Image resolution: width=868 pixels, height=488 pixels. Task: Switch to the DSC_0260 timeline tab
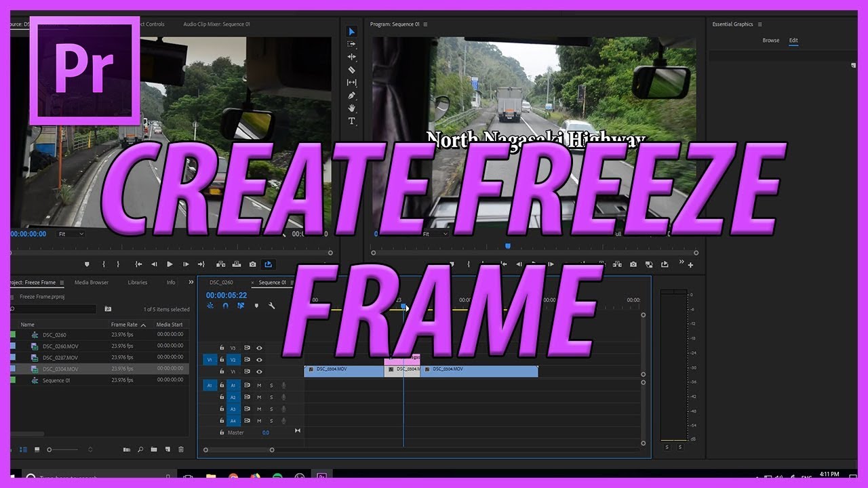pyautogui.click(x=222, y=282)
